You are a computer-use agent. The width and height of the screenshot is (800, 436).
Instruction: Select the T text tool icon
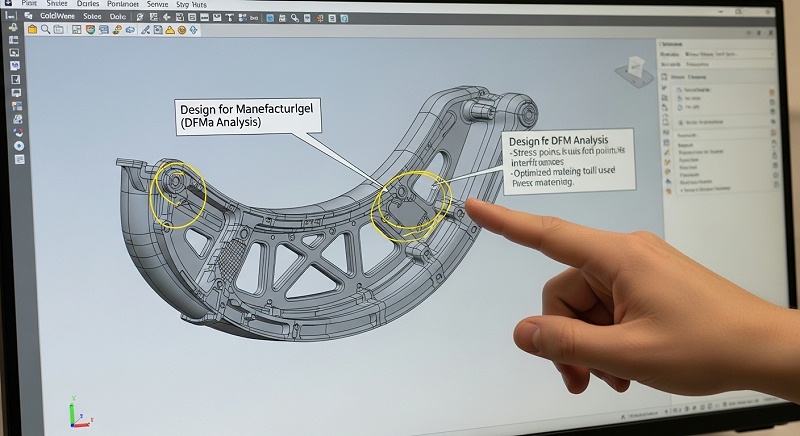click(x=230, y=17)
